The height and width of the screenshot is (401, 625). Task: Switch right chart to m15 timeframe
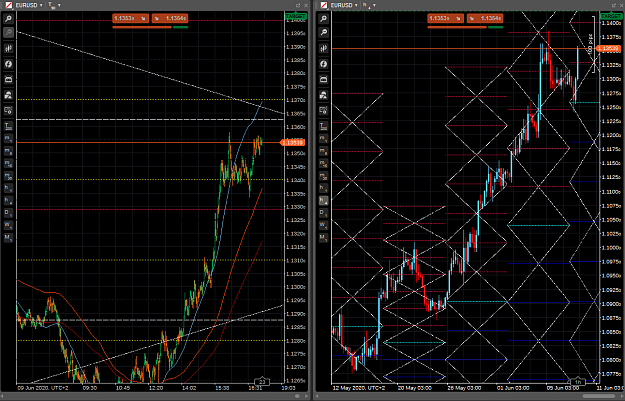[324, 163]
